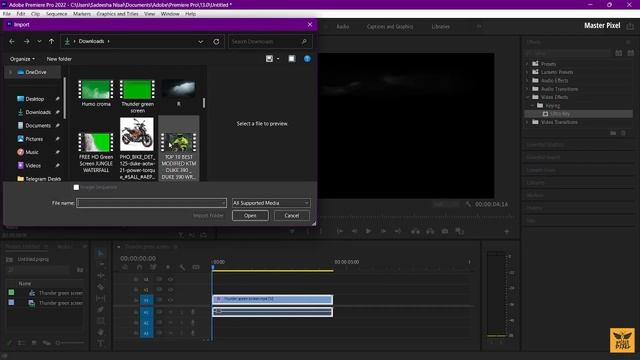Screen dimensions: 640x360
Task: Play the Program monitor preview
Action: click(x=368, y=231)
